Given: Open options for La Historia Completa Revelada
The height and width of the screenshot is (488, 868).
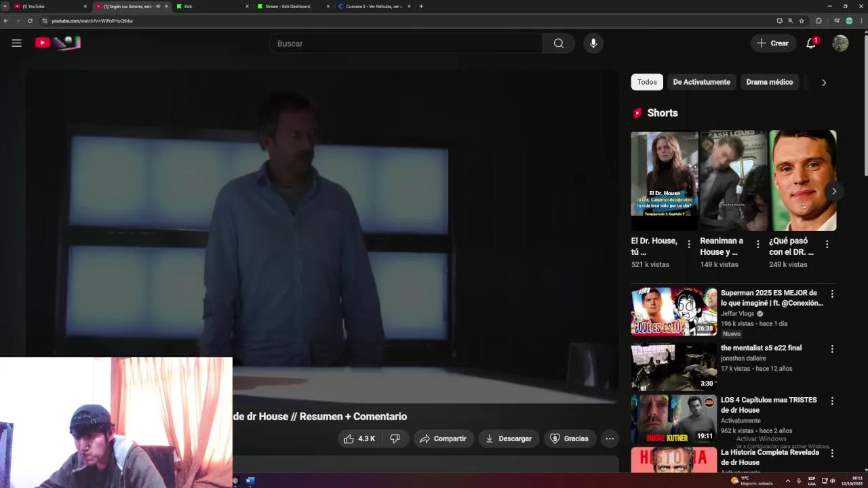Looking at the screenshot, I should (832, 453).
